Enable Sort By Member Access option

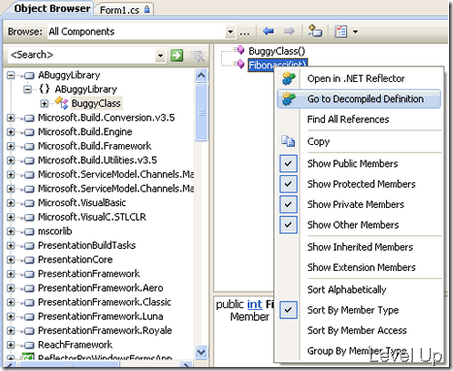tap(357, 330)
